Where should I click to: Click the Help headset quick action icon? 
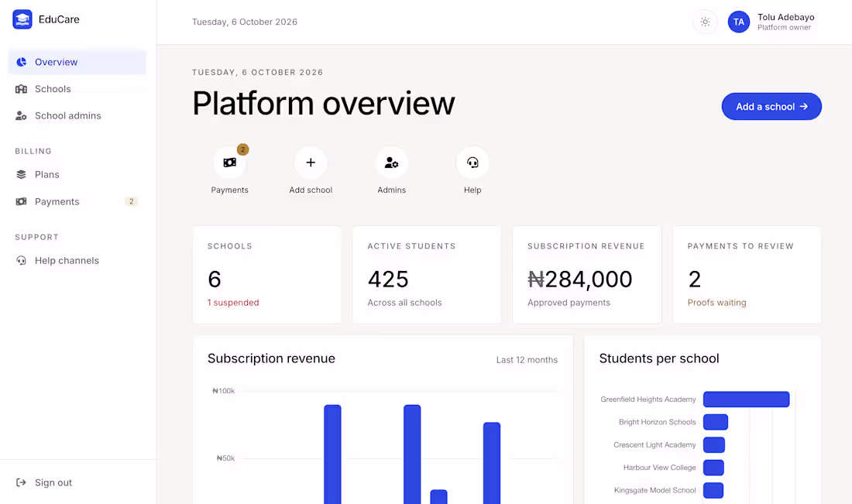(472, 163)
